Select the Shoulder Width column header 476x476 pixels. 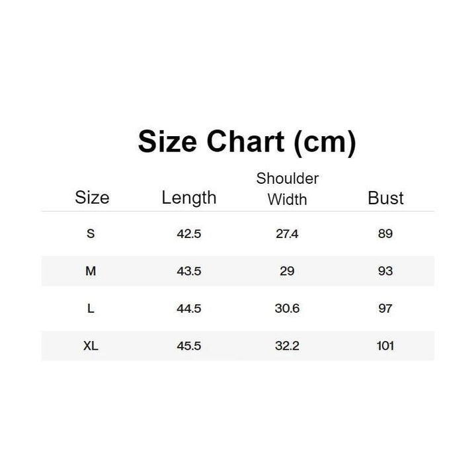[x=288, y=188]
